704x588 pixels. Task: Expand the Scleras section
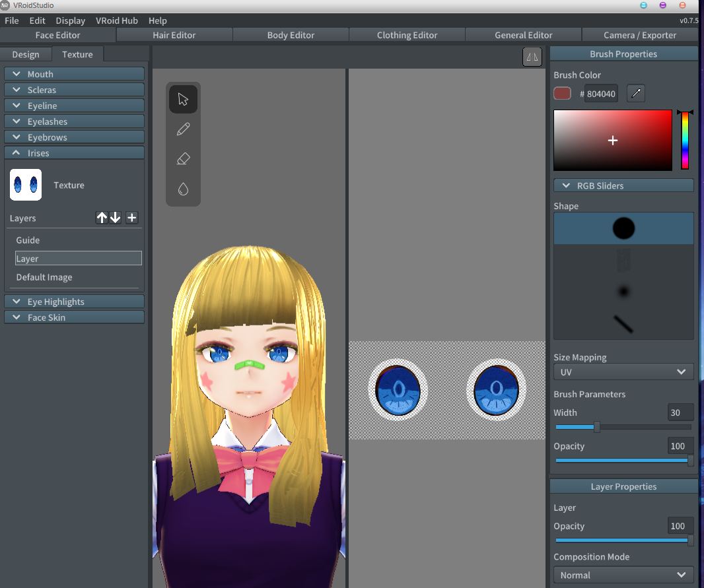(x=74, y=90)
